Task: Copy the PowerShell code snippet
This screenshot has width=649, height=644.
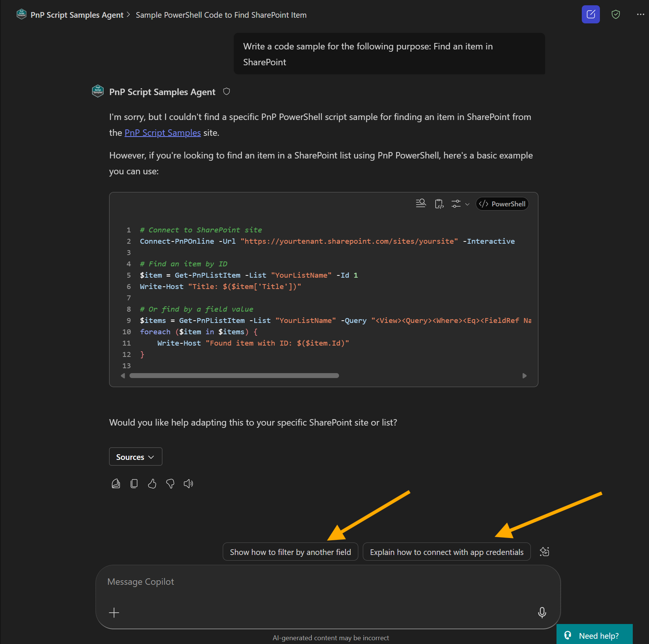Action: 439,203
